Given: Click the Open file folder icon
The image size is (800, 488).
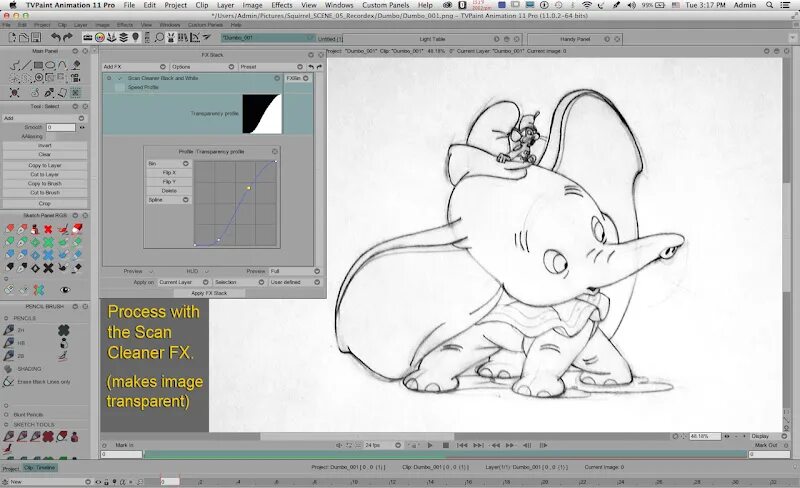Looking at the screenshot, I should [x=24, y=37].
